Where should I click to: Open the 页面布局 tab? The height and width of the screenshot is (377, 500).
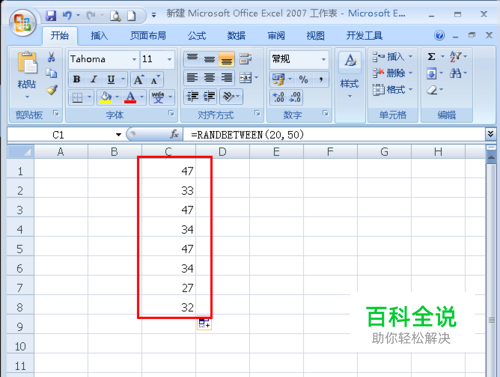click(x=148, y=35)
